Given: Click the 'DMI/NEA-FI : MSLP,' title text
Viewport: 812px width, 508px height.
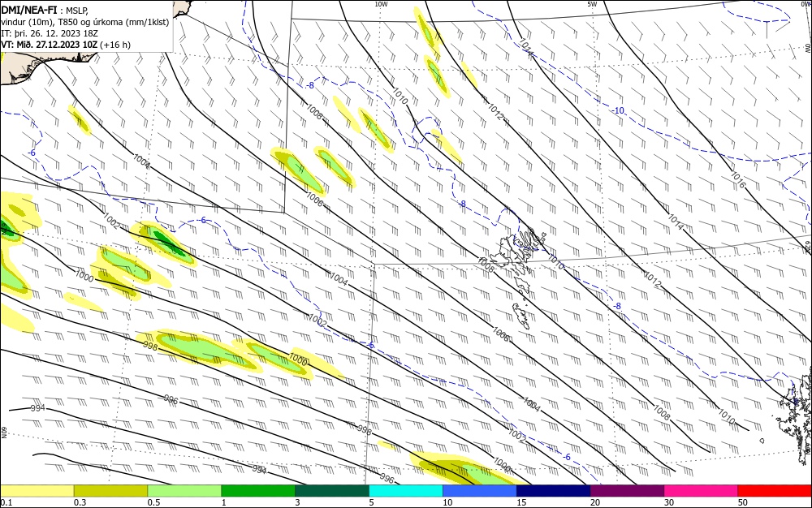Looking at the screenshot, I should click(45, 10).
